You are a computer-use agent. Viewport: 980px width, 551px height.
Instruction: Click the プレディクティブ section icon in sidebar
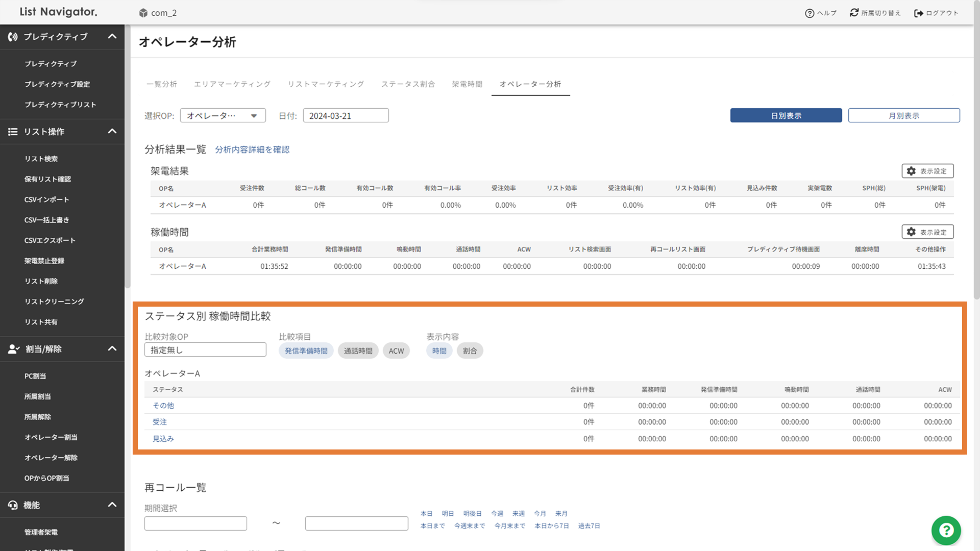(13, 37)
